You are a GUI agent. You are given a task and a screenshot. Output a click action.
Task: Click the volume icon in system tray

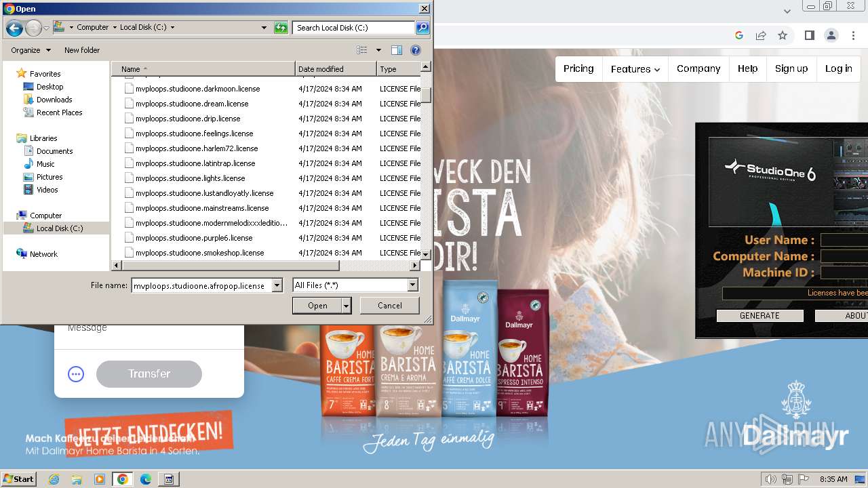pos(771,479)
